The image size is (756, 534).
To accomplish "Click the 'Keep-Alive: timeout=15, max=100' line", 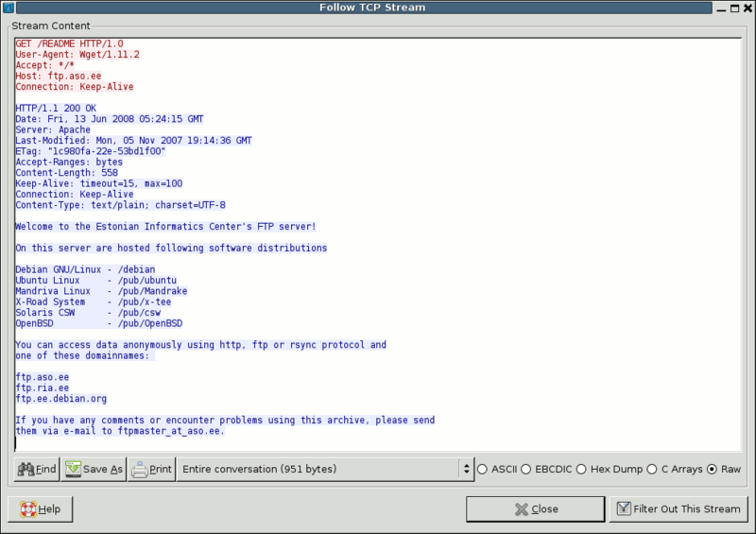I will 99,183.
